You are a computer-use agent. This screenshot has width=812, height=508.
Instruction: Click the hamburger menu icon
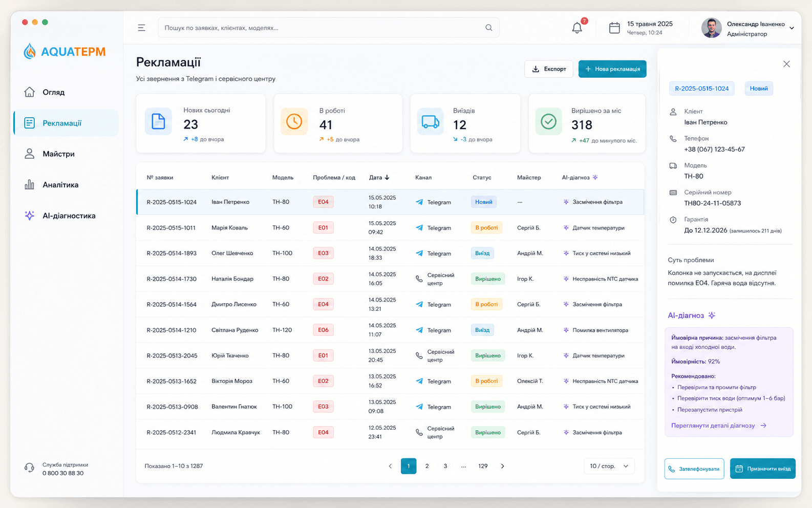141,28
